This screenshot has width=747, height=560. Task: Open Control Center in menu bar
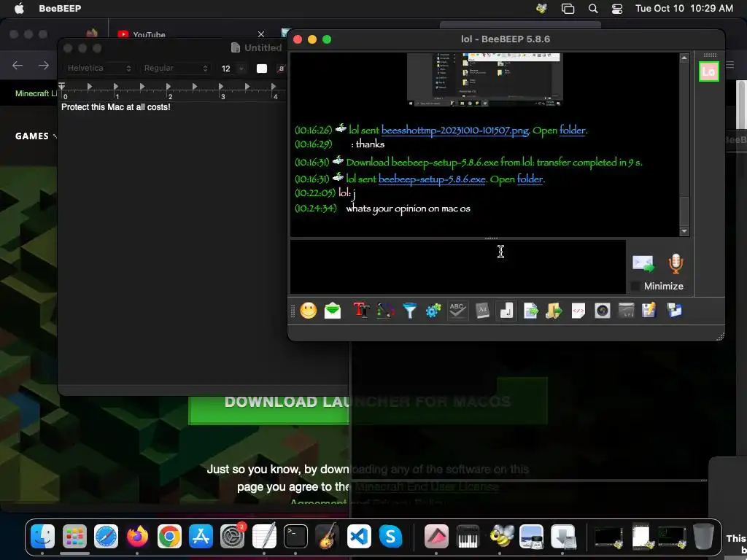pos(617,9)
